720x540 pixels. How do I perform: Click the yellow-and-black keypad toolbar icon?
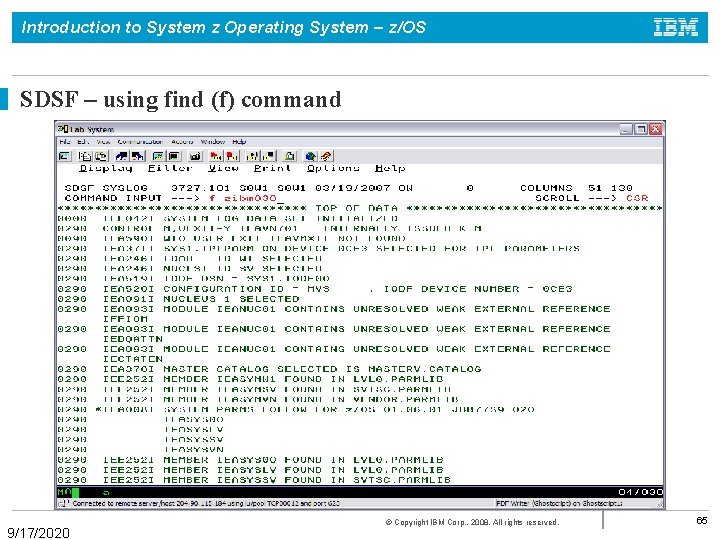coord(269,156)
